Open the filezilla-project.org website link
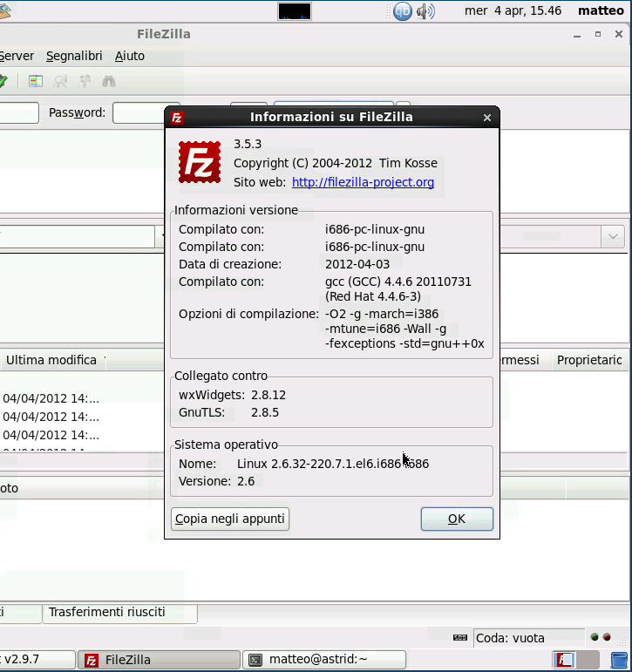This screenshot has width=632, height=672. pos(363,182)
